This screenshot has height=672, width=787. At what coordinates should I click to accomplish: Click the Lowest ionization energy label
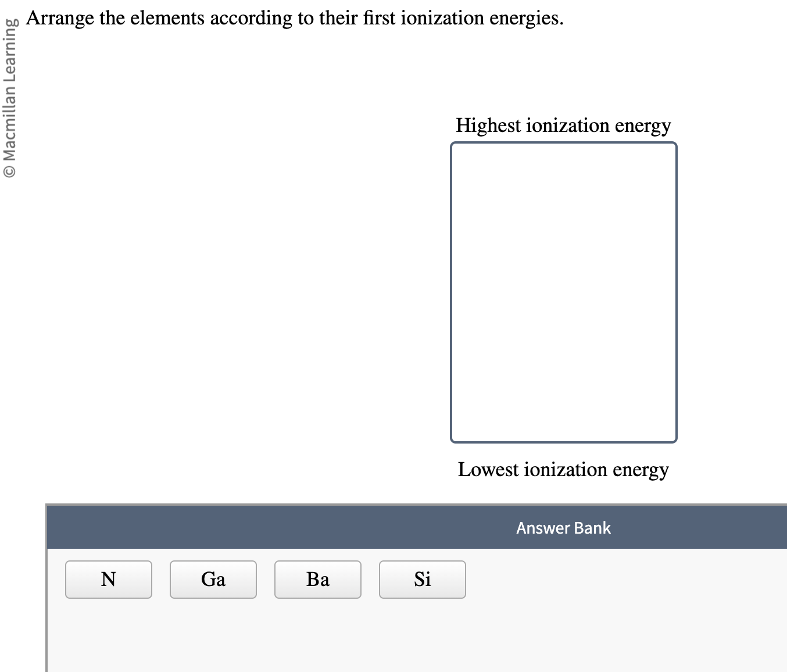563,469
